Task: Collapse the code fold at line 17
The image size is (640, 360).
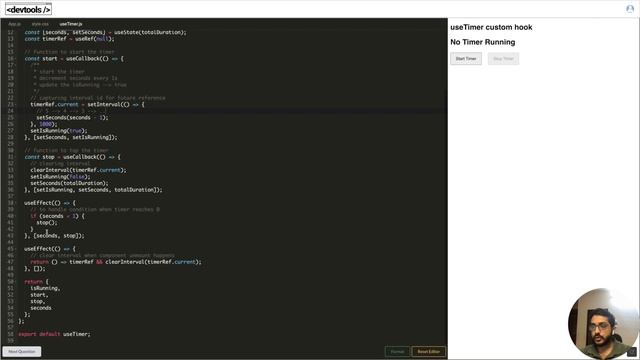Action: [x=15, y=65]
